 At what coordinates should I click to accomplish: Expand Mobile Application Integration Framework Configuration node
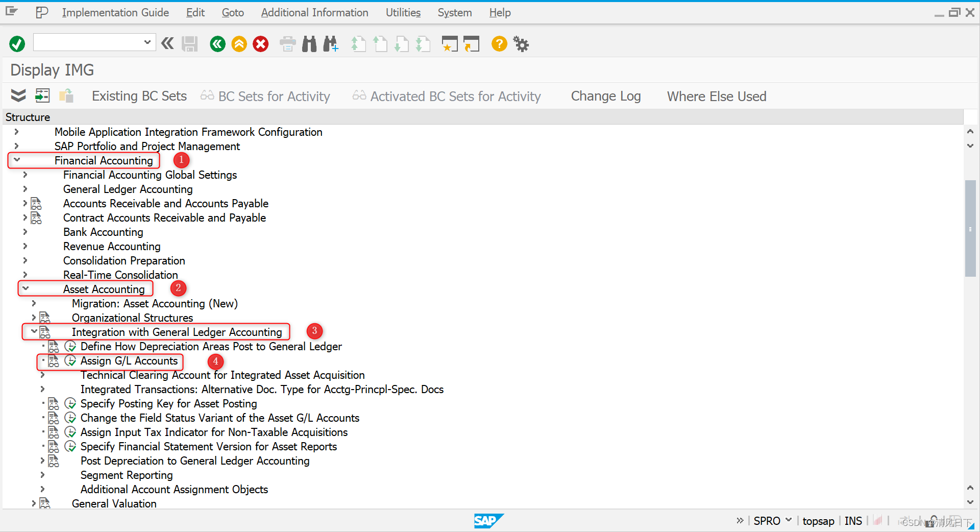click(x=16, y=132)
